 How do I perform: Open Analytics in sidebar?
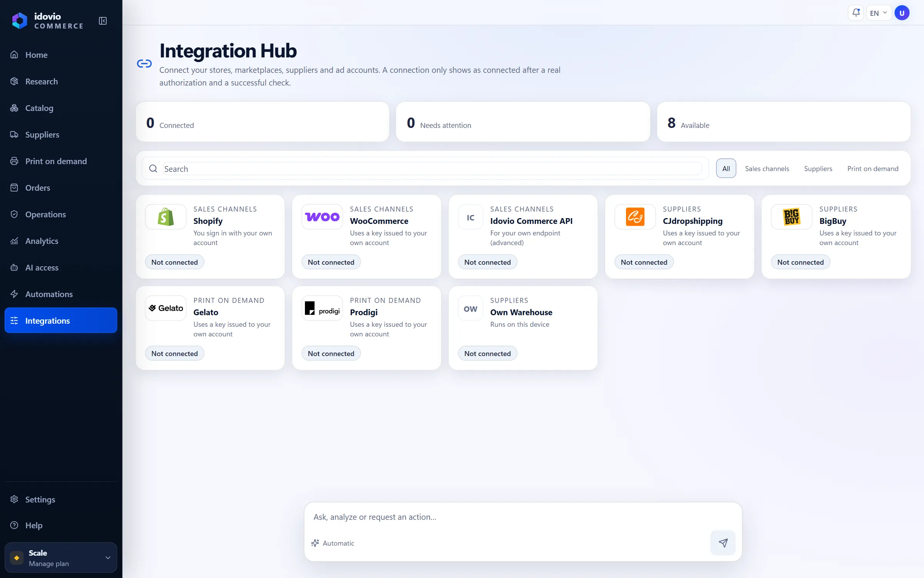61,241
